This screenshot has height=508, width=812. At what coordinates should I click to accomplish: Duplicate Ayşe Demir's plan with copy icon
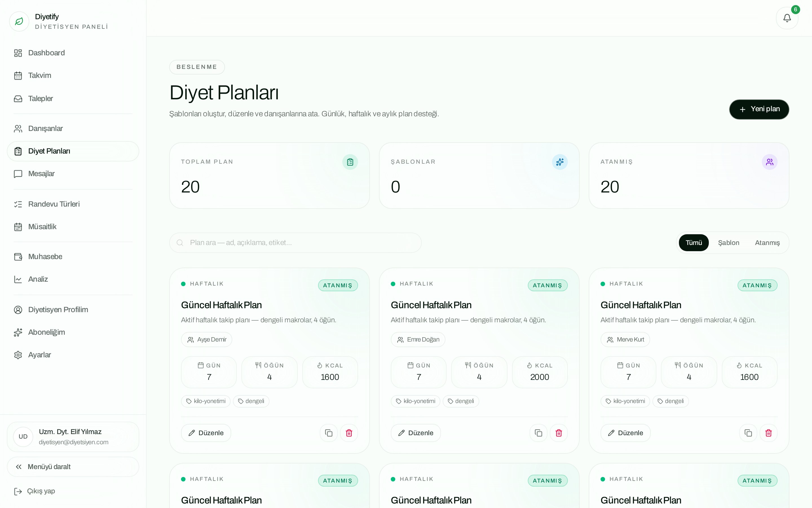point(328,433)
